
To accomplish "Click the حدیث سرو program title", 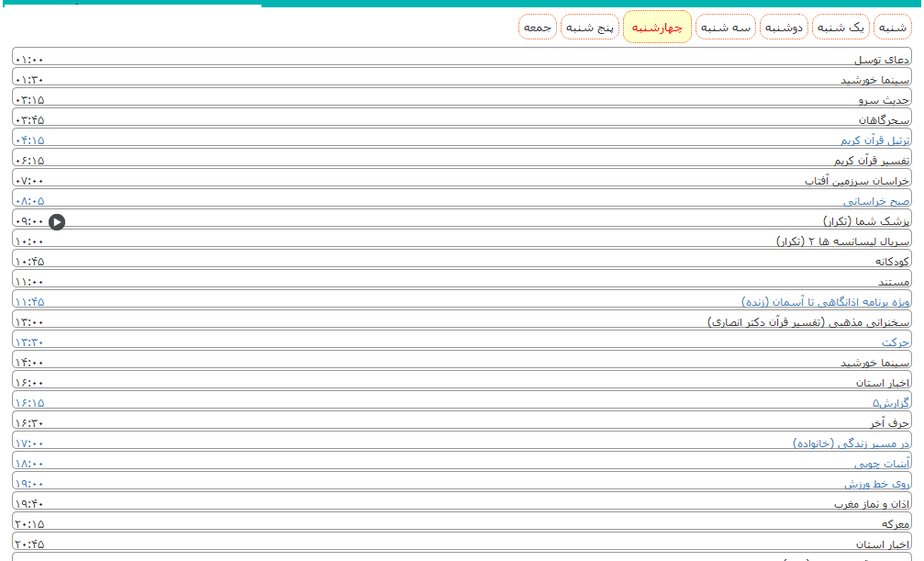I will (884, 100).
